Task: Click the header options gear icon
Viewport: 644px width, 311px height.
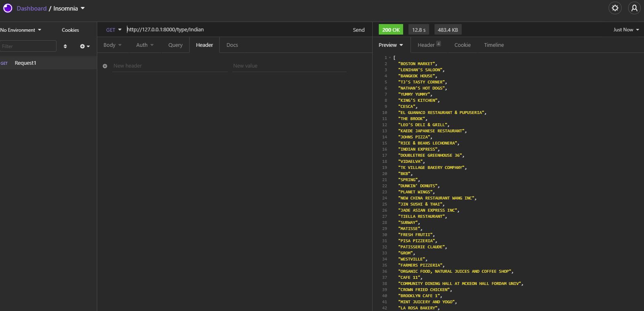Action: pyautogui.click(x=105, y=66)
